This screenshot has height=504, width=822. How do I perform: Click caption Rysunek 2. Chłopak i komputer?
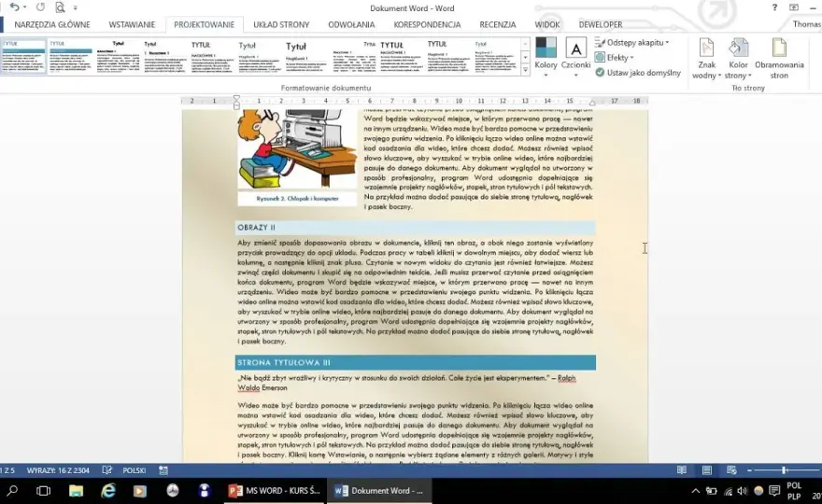297,199
